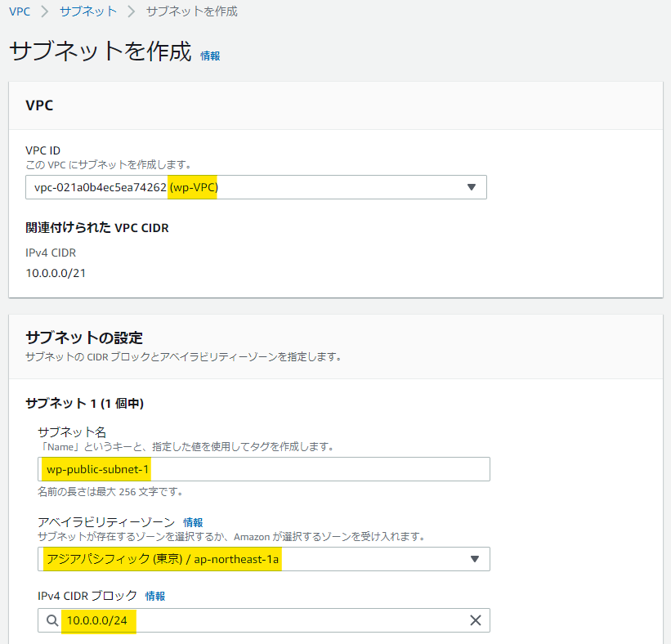Open 情報 link next to IPv4 CIDR ブロック

[x=155, y=596]
